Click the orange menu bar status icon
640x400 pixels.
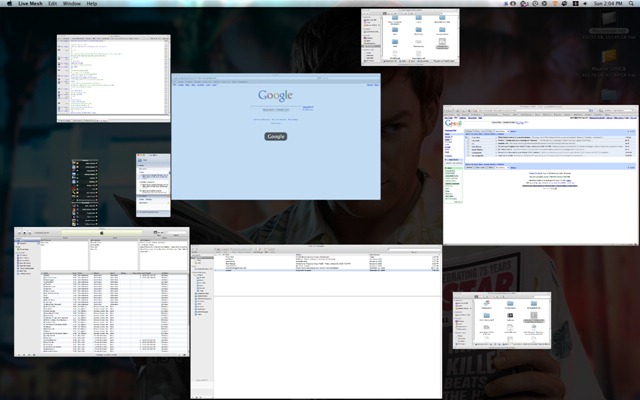555,3
